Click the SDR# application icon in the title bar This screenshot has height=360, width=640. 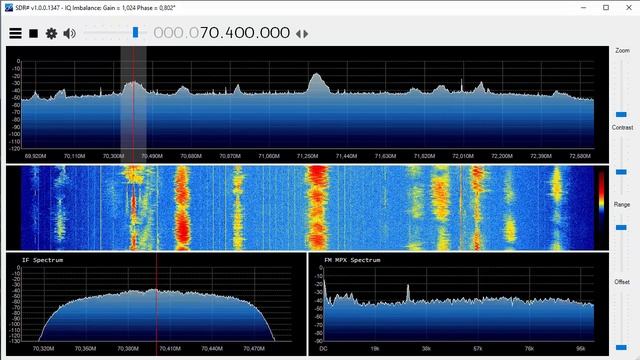[8, 7]
